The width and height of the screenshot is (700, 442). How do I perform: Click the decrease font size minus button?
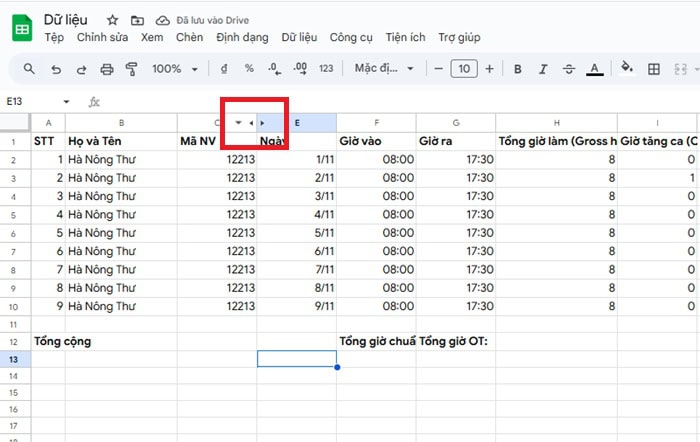click(x=438, y=69)
